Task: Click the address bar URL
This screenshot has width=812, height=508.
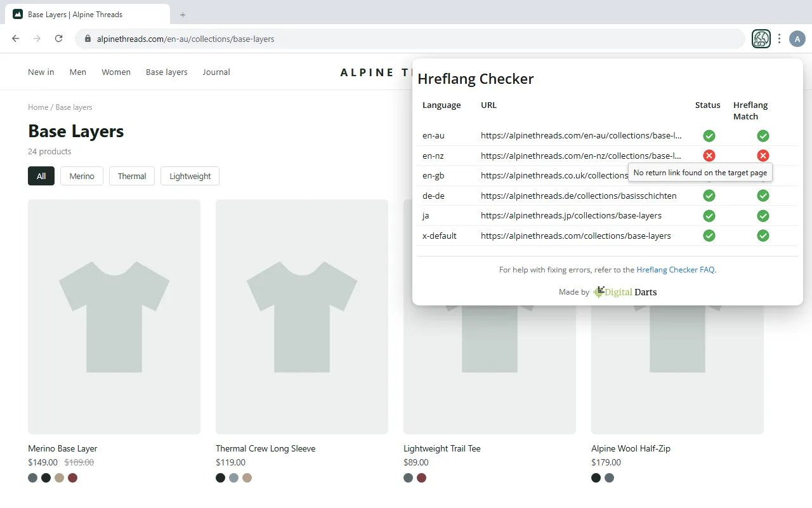Action: pyautogui.click(x=186, y=39)
